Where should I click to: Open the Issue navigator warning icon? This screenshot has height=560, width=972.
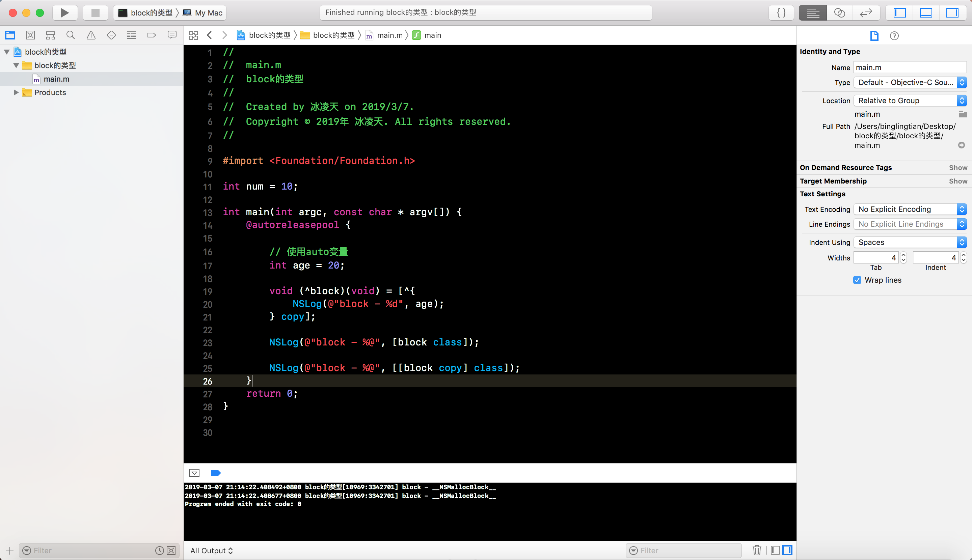coord(91,35)
